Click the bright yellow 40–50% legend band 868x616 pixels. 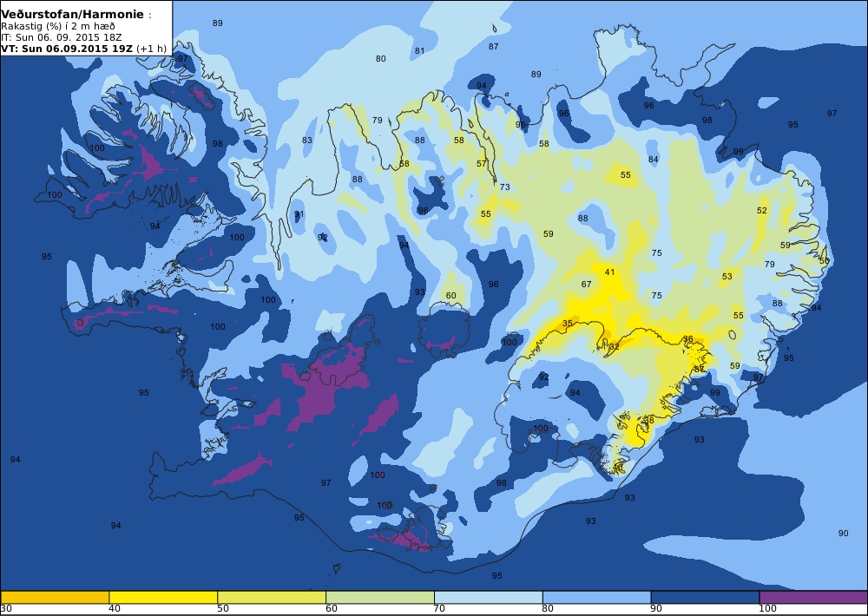point(163,597)
